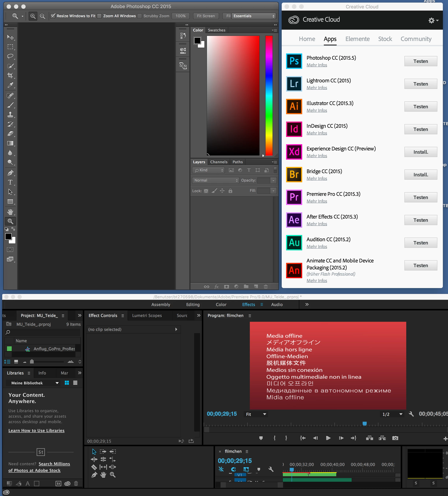Click the hue spectrum slider

pyautogui.click(x=269, y=96)
